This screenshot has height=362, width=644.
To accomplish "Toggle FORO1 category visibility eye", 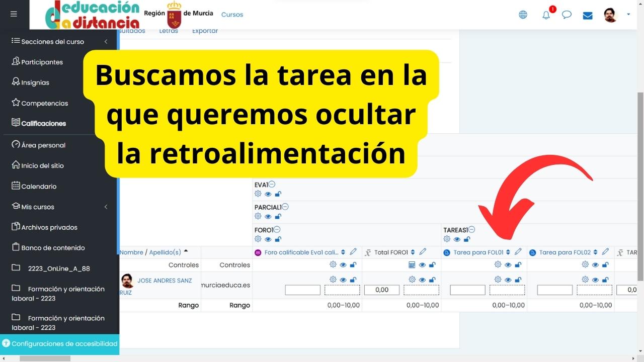I will click(x=268, y=239).
